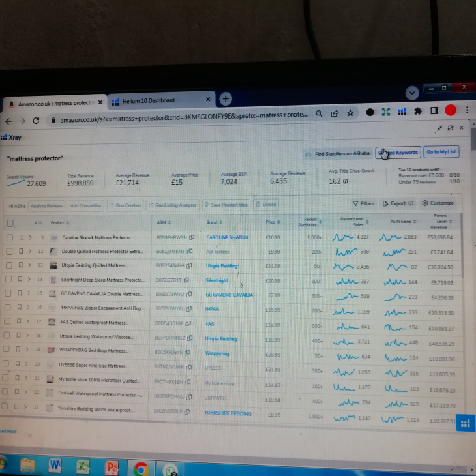Click the Export button
Screen dimensions: 476x476
pos(398,203)
